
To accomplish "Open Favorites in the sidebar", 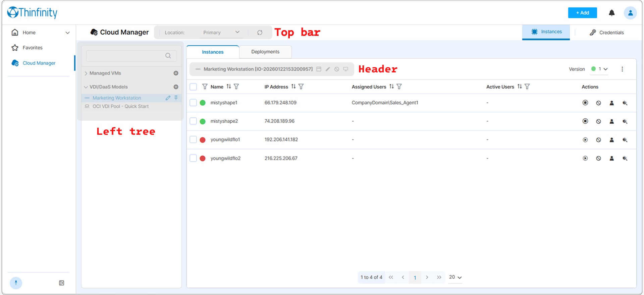I will (x=33, y=48).
